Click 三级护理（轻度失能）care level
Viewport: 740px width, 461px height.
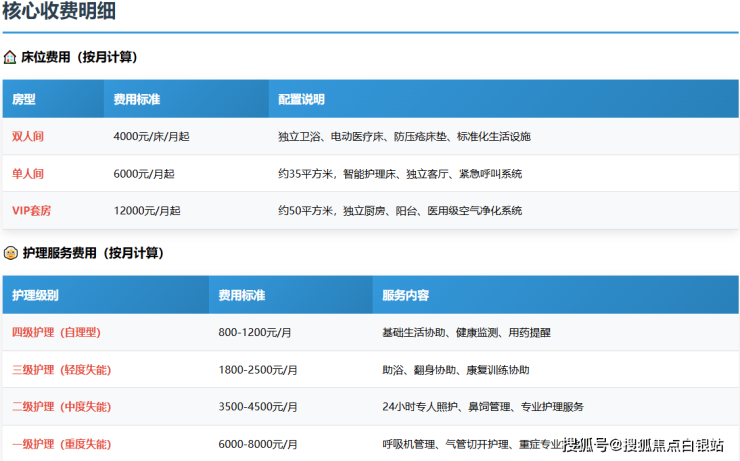pos(61,370)
